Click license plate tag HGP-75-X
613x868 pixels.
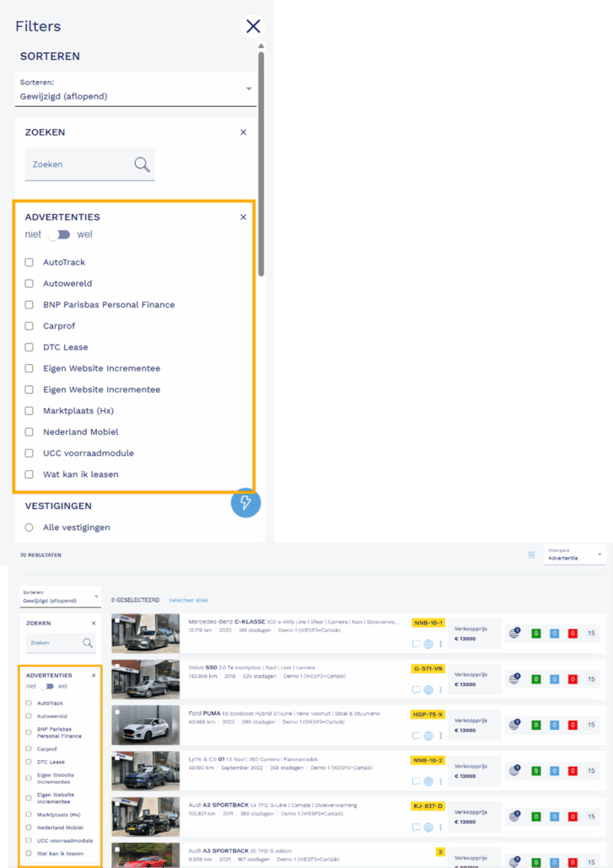pos(428,715)
